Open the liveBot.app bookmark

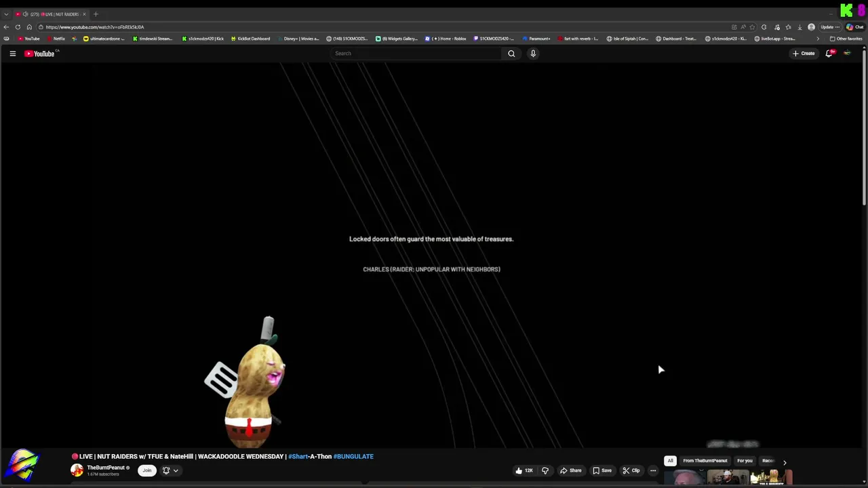coord(775,39)
